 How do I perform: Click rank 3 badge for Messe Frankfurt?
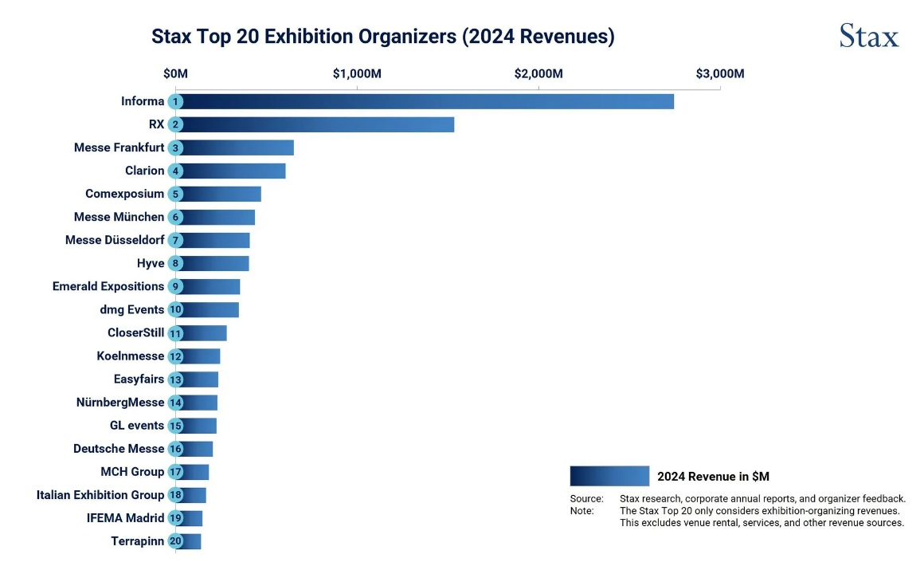pos(175,147)
